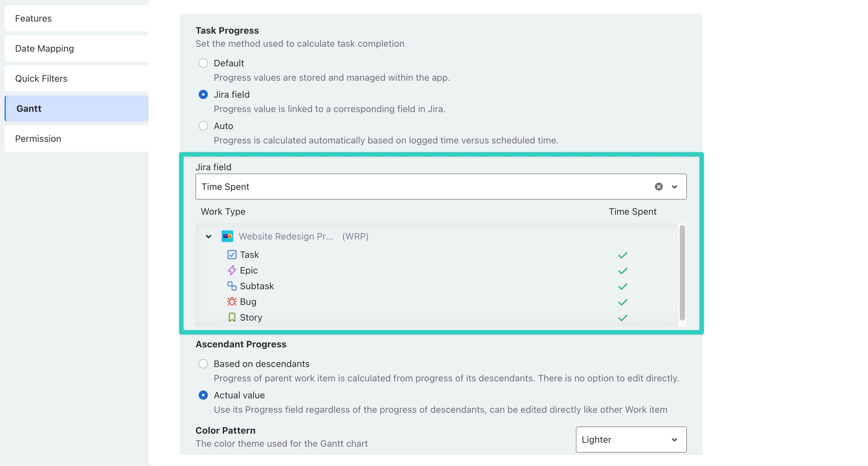Click the work type list scrollbar
The height and width of the screenshot is (466, 868).
(682, 273)
